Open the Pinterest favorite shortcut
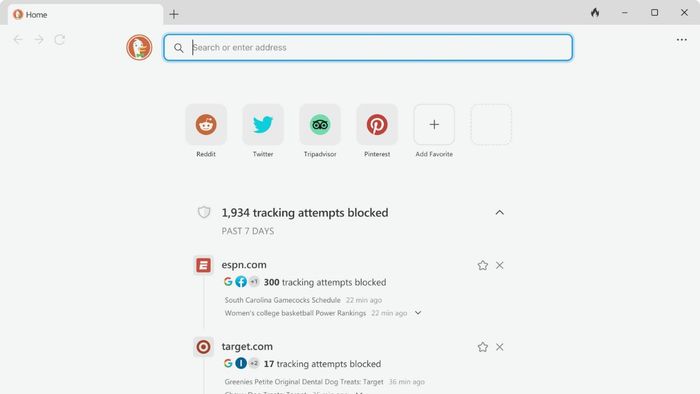700x394 pixels. pos(377,124)
